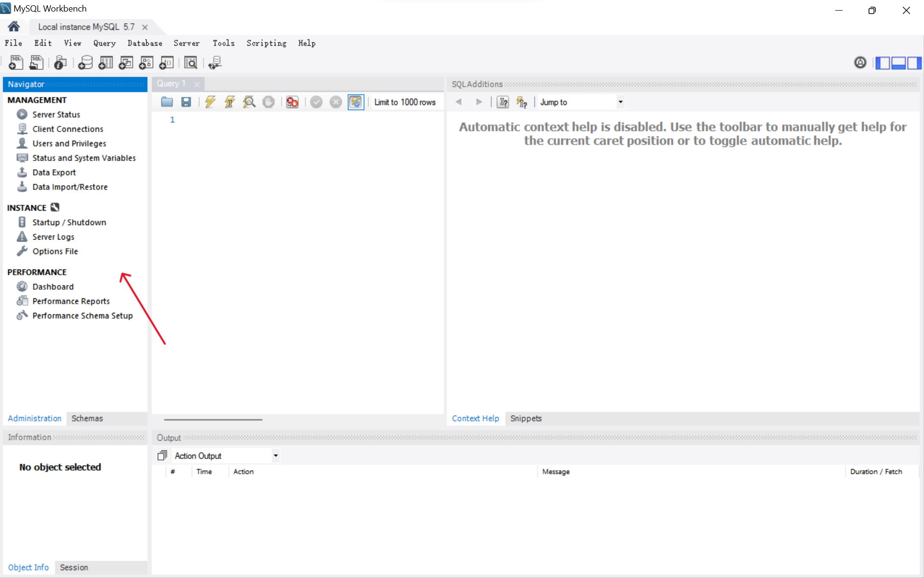Execute the query lightning icon

coord(210,102)
